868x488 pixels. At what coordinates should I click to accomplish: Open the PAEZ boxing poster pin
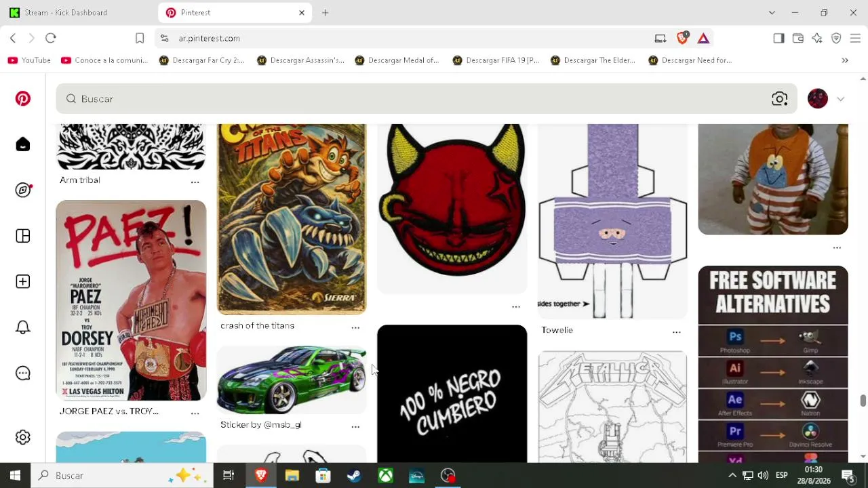[131, 300]
